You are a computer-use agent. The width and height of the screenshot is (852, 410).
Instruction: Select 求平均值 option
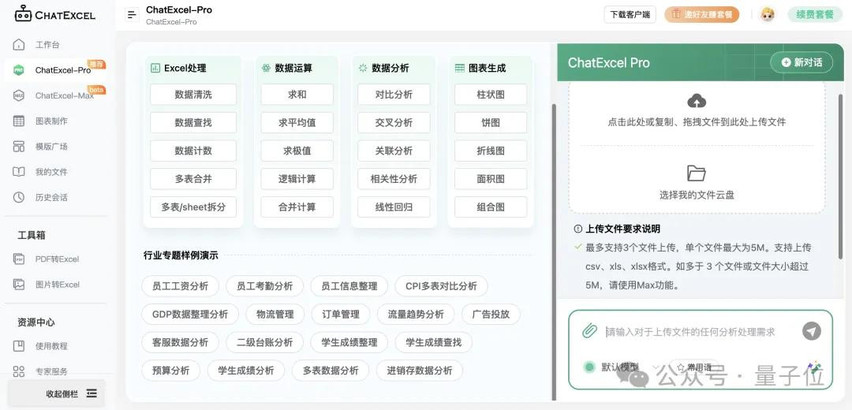(297, 123)
